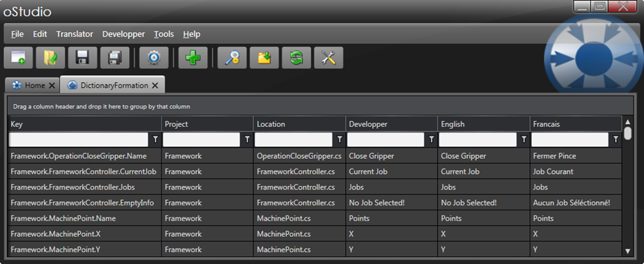Click the OperationCloseGripper.cs location cell
644x264 pixels.
pos(300,156)
